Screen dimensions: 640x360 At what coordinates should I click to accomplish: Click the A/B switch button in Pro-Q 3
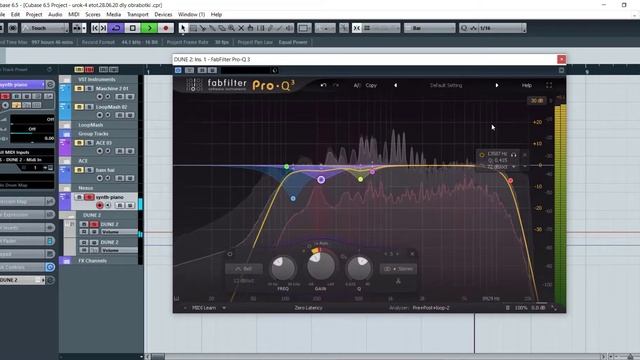[357, 85]
